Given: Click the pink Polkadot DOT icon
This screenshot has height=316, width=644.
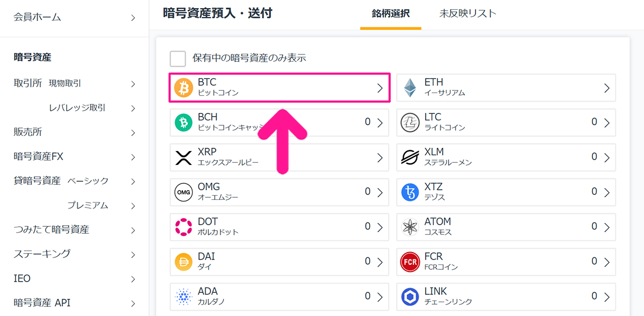Looking at the screenshot, I should click(x=184, y=227).
